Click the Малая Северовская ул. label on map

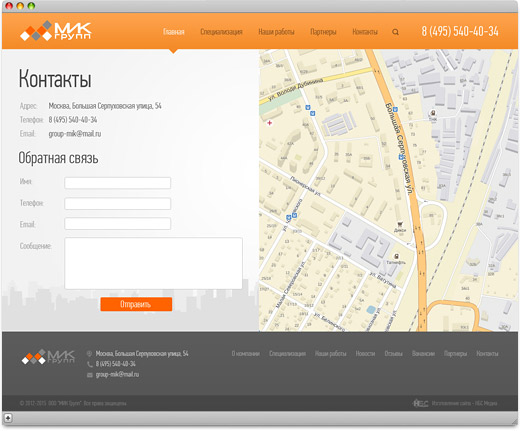click(290, 284)
